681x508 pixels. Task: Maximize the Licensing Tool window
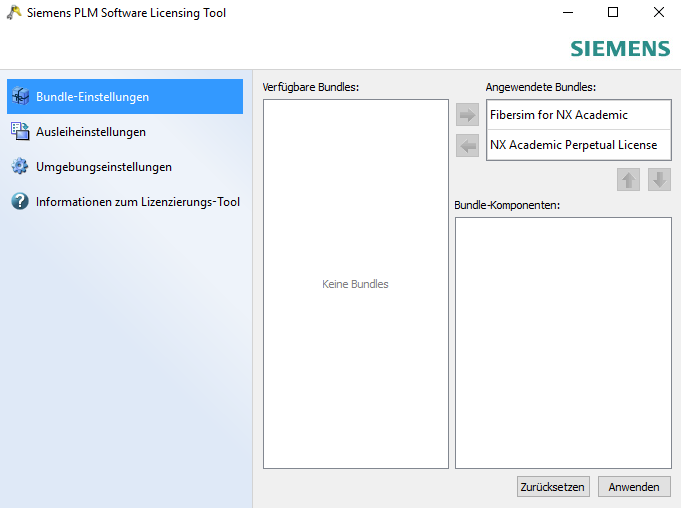tap(613, 13)
